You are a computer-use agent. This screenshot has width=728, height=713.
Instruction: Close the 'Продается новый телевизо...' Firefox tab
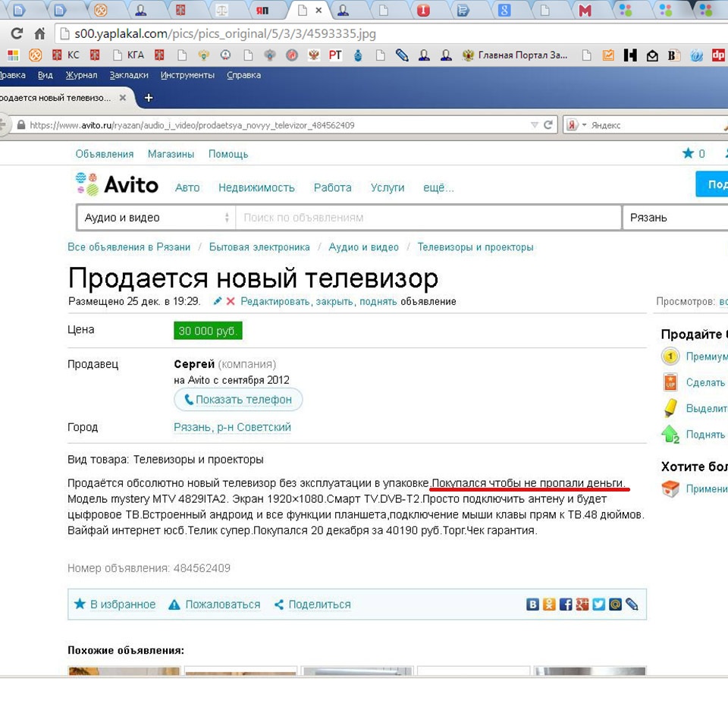click(123, 98)
